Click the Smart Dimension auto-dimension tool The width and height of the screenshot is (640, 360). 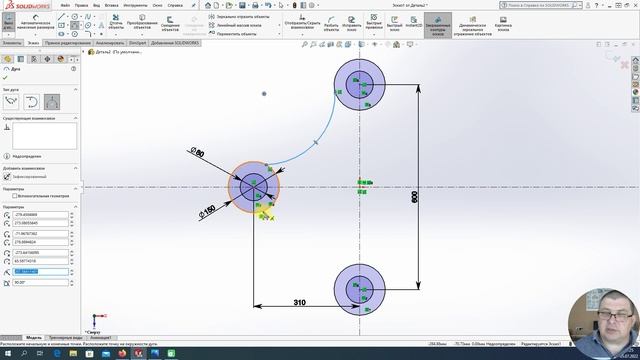click(x=36, y=23)
